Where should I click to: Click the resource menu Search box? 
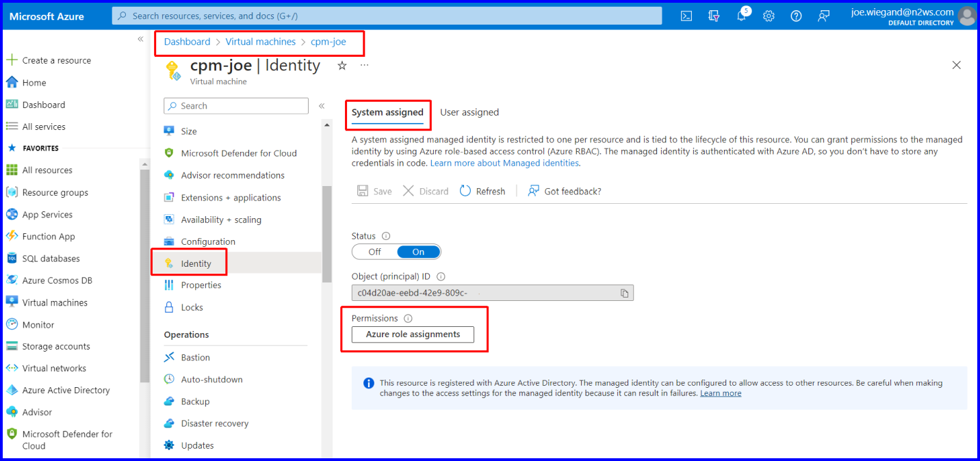click(x=236, y=106)
